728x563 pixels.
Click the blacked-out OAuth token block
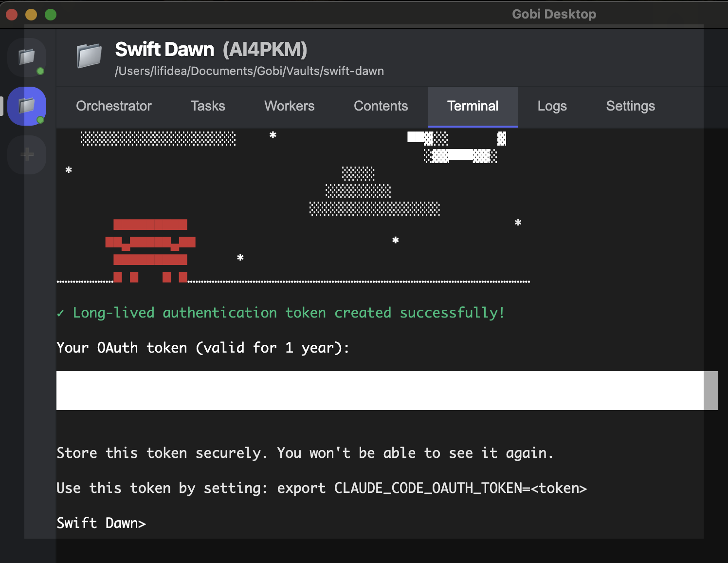[387, 391]
